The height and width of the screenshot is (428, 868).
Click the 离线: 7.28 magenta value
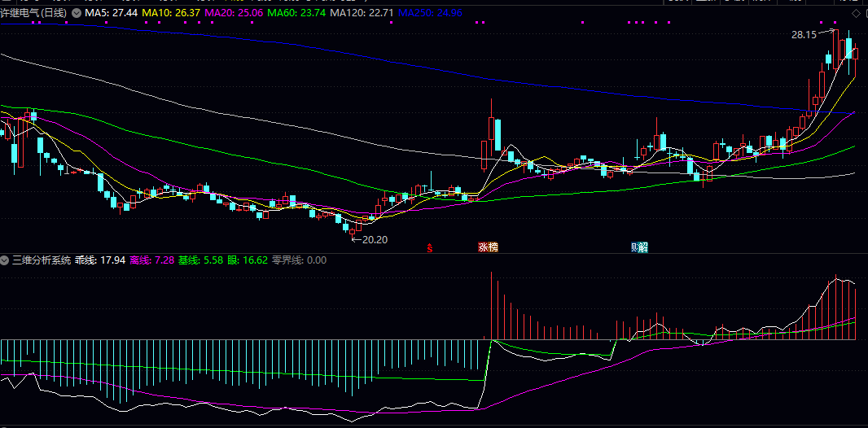pyautogui.click(x=151, y=260)
